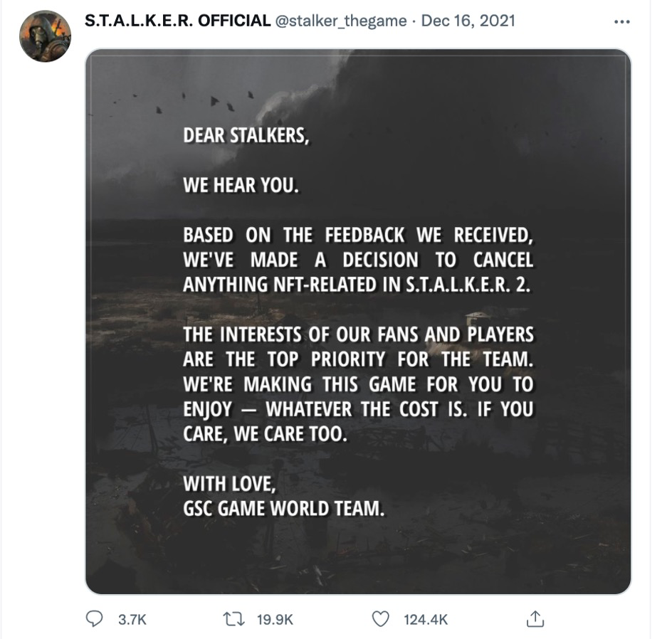This screenshot has height=639, width=672.
Task: Click the 'GSC GAME WORLD TEAM.' signature text
Action: 284,509
